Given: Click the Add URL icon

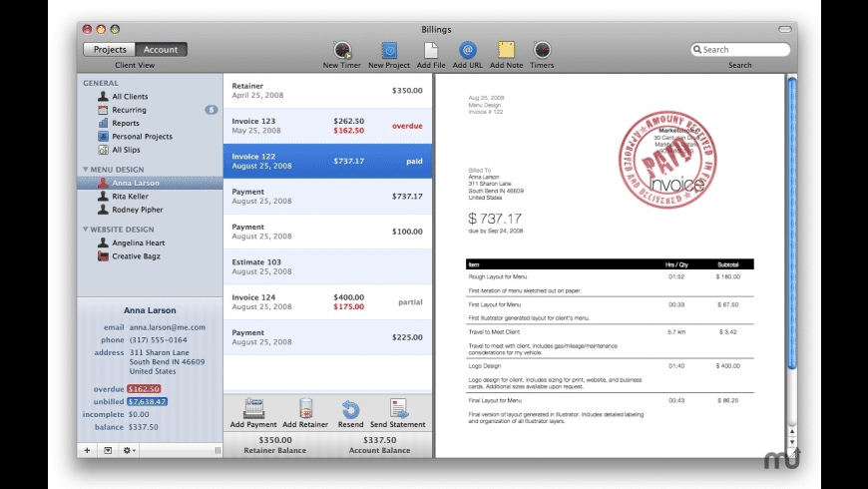Looking at the screenshot, I should point(468,50).
